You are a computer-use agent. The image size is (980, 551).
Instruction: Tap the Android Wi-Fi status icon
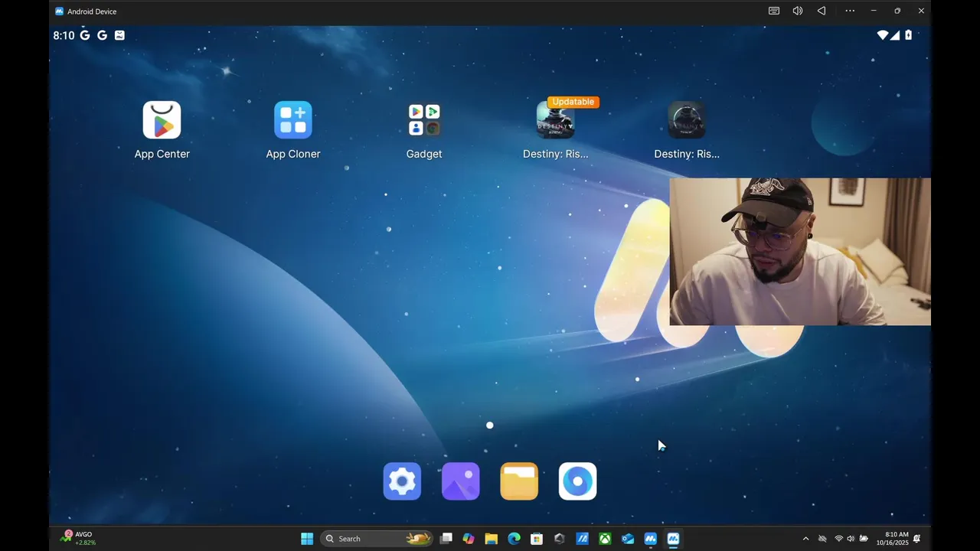883,35
